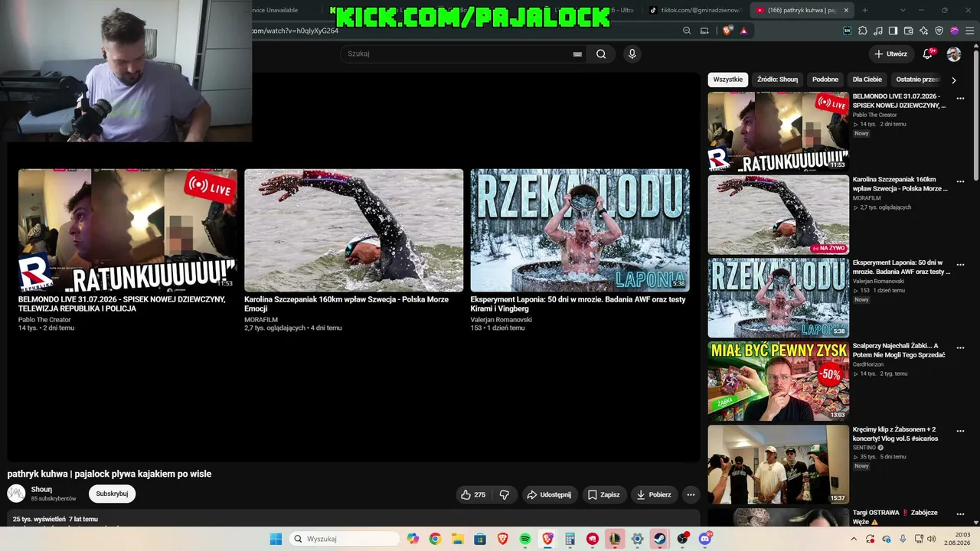The image size is (980, 551).
Task: Open the Shoun channel name link
Action: point(41,490)
